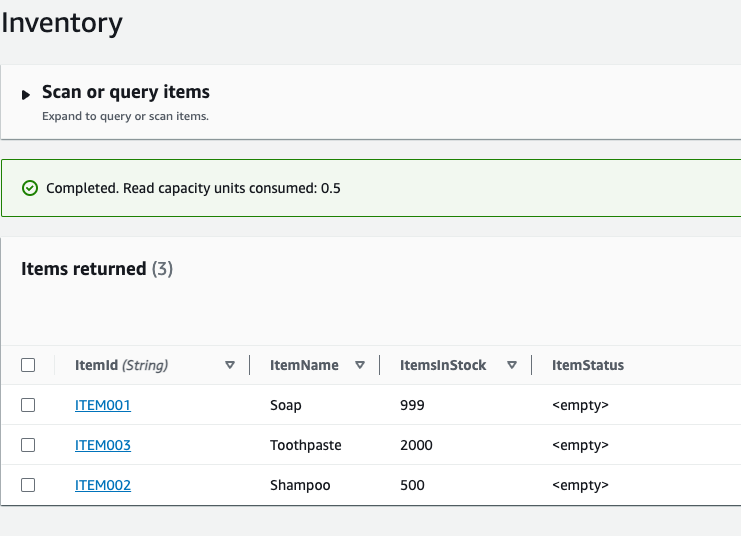741x536 pixels.
Task: Click the 2000 stock value cell
Action: point(416,445)
